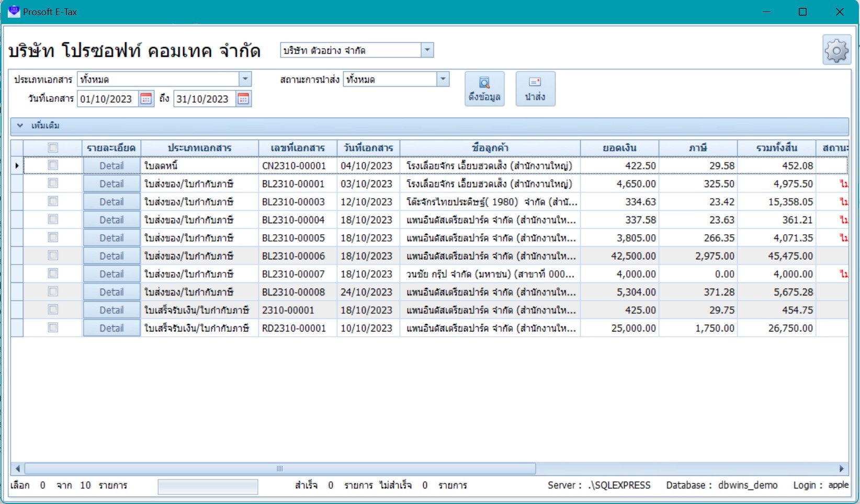Click Detail button for 2310-00001
Screen dimensions: 860x504
point(111,310)
